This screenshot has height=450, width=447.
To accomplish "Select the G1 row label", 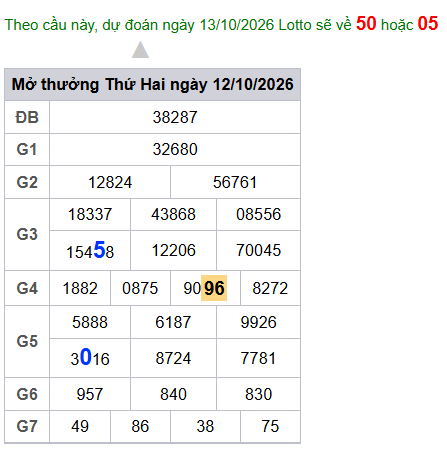I will [x=27, y=149].
